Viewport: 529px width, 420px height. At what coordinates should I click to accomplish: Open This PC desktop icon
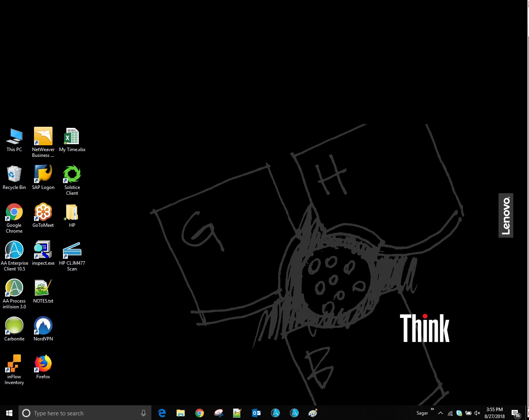14,140
